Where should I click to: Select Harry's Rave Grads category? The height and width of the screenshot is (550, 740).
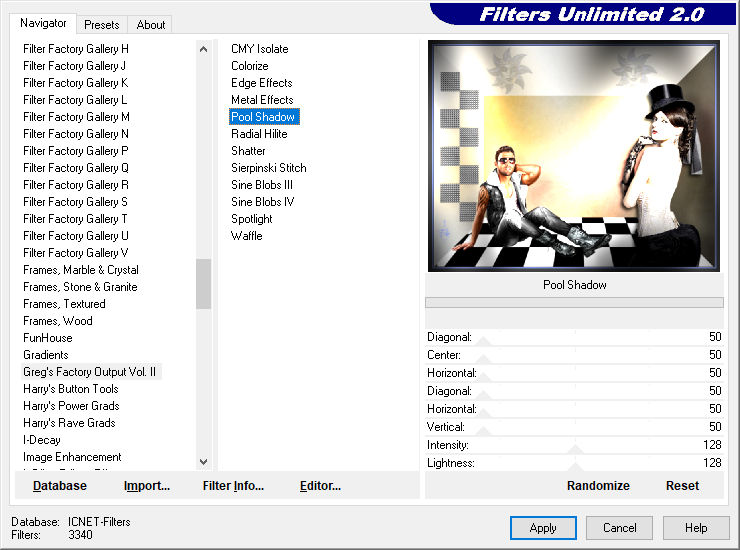69,423
